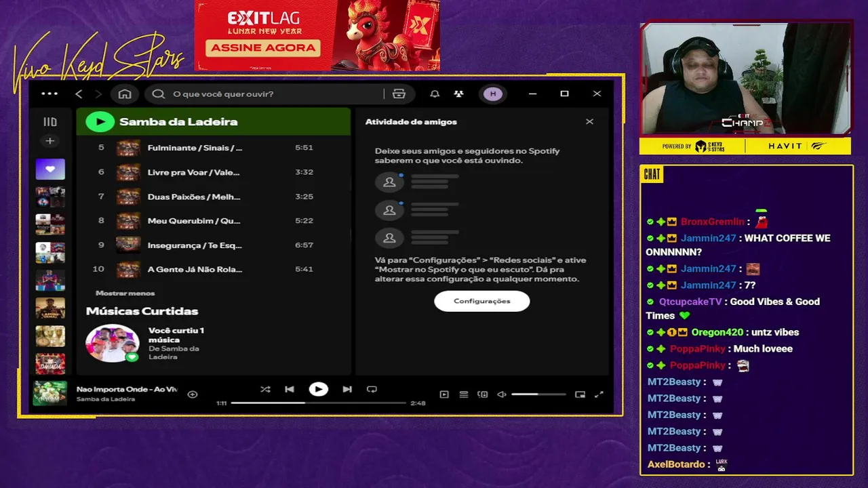The image size is (868, 488).
Task: Open the connect to a device icon
Action: coord(483,394)
